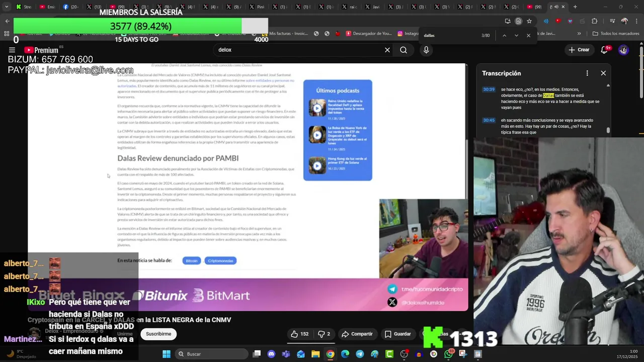The width and height of the screenshot is (644, 362).
Task: Switch to the Facebook '(20' tab
Action: pyautogui.click(x=71, y=7)
